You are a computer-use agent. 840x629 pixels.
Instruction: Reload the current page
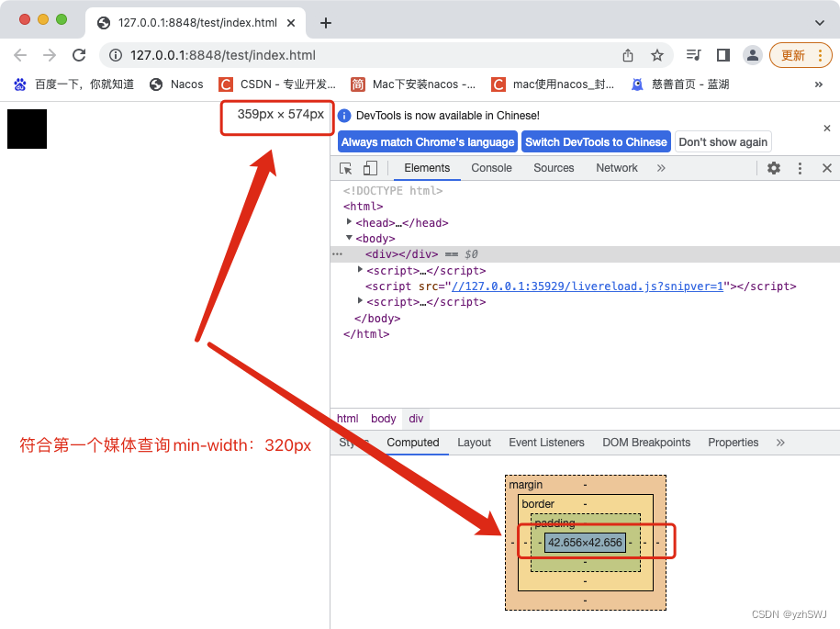[x=79, y=55]
